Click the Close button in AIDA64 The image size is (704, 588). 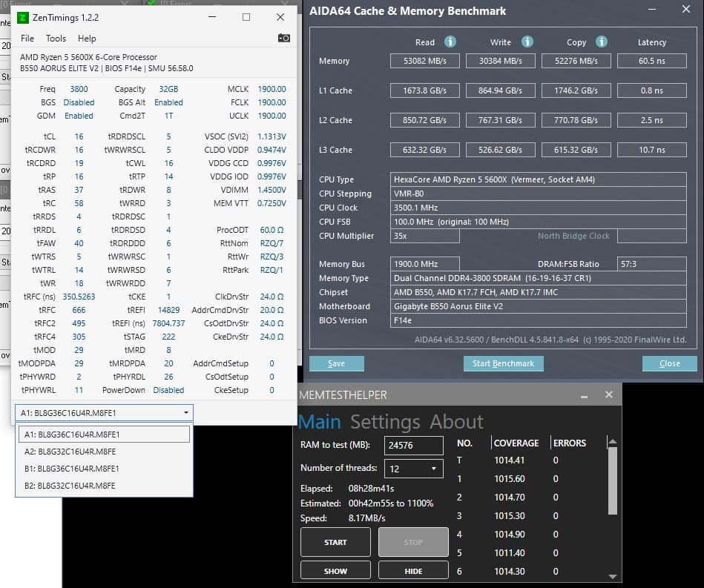click(x=669, y=363)
